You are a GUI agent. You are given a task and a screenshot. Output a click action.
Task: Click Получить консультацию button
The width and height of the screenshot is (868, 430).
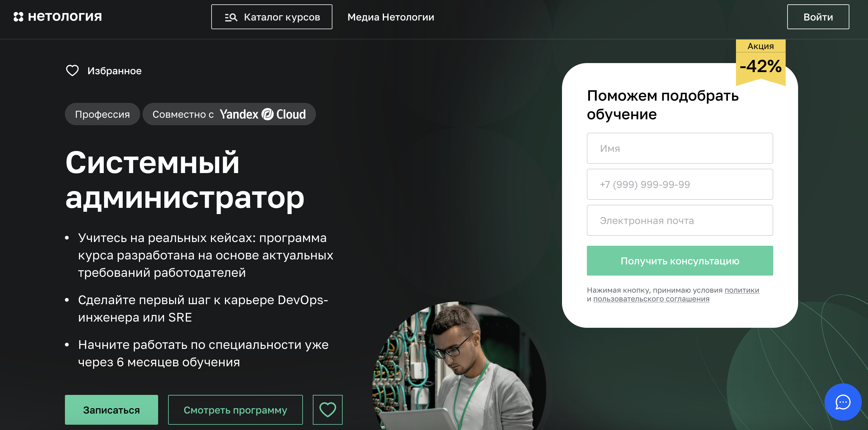click(x=680, y=261)
